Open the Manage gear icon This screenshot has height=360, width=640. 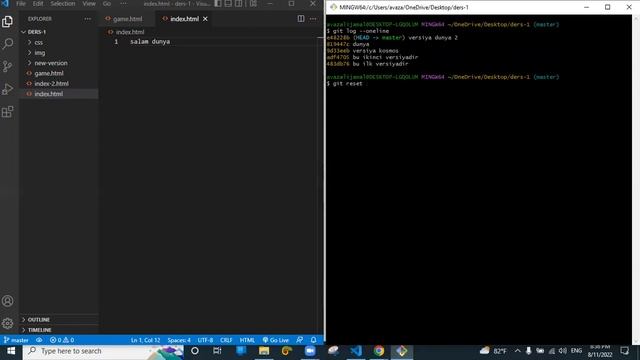[x=7, y=324]
